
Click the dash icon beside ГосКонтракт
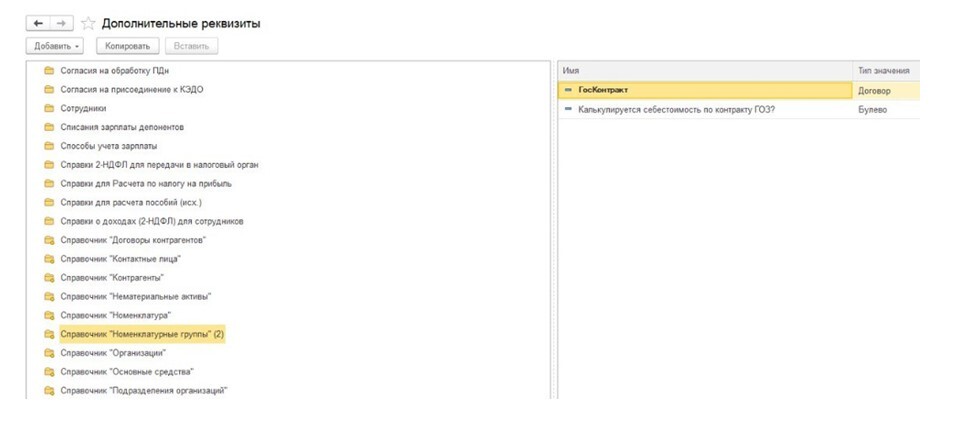(x=568, y=90)
